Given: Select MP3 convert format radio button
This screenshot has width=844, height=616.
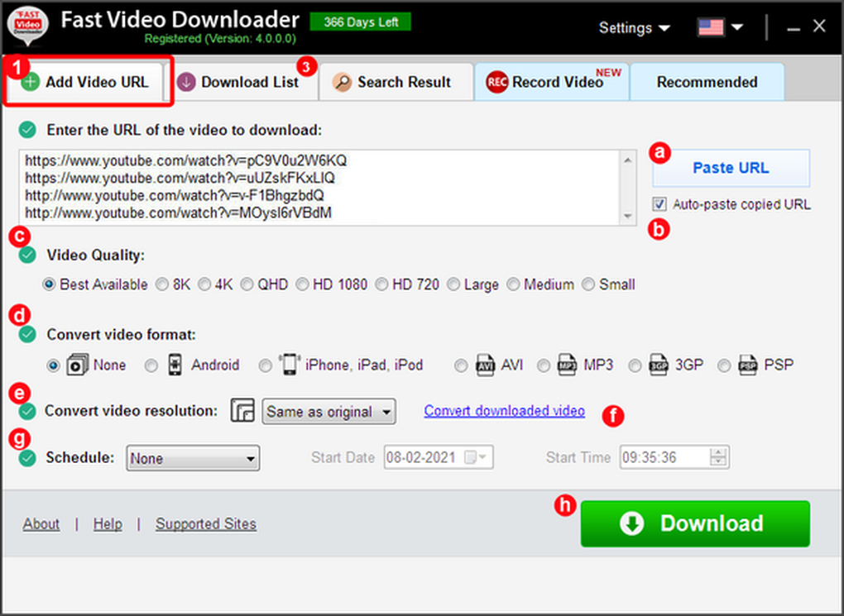Looking at the screenshot, I should click(x=544, y=365).
